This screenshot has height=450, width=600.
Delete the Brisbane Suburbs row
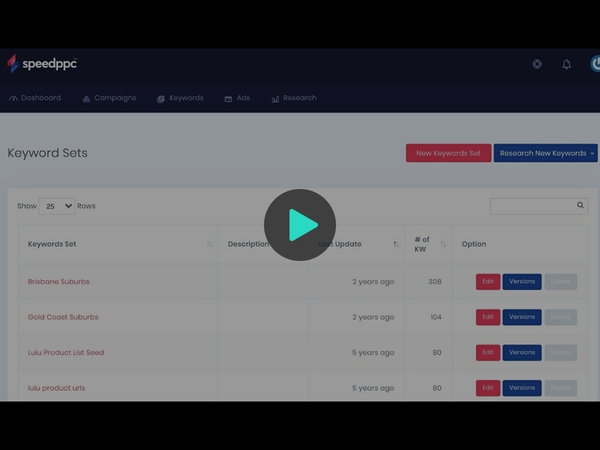pyautogui.click(x=561, y=282)
